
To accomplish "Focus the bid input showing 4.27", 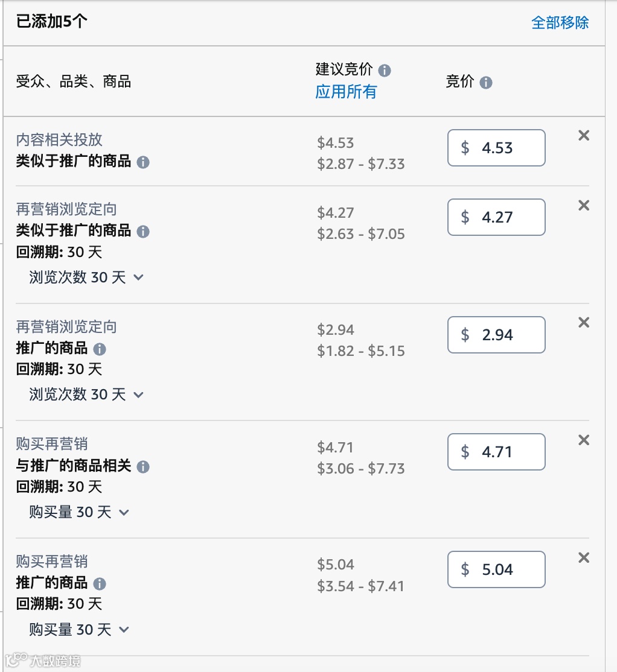I will coord(497,217).
